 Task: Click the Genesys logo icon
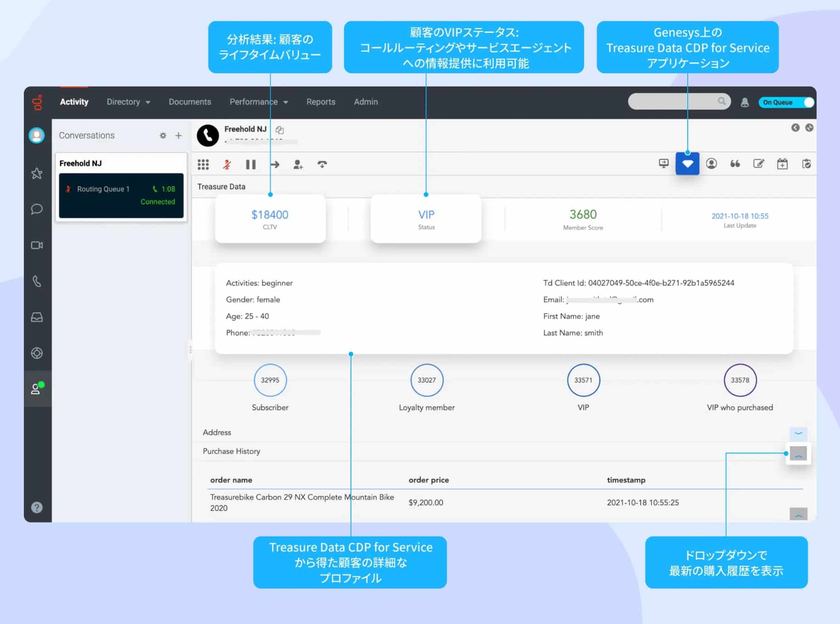37,102
